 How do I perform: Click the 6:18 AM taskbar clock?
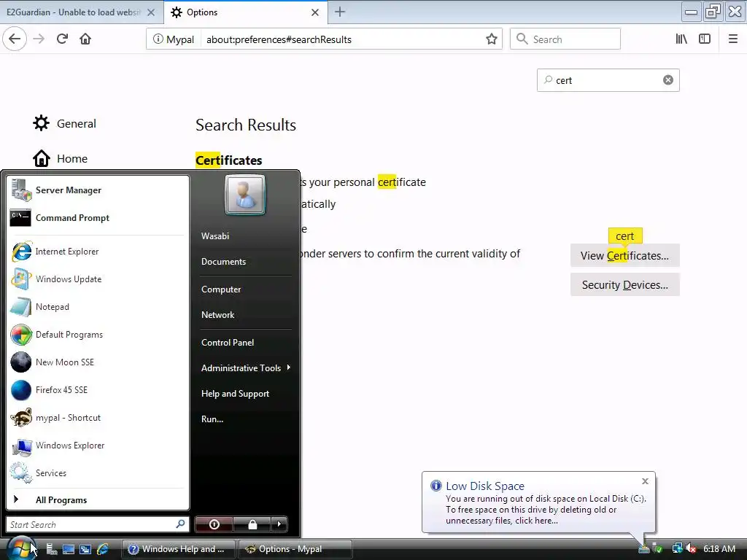click(719, 549)
